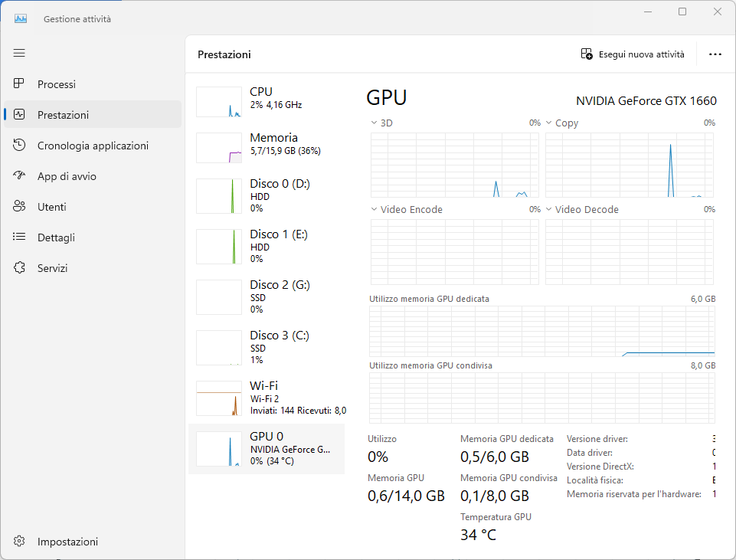Click the hamburger navigation menu icon
736x560 pixels.
click(x=19, y=53)
